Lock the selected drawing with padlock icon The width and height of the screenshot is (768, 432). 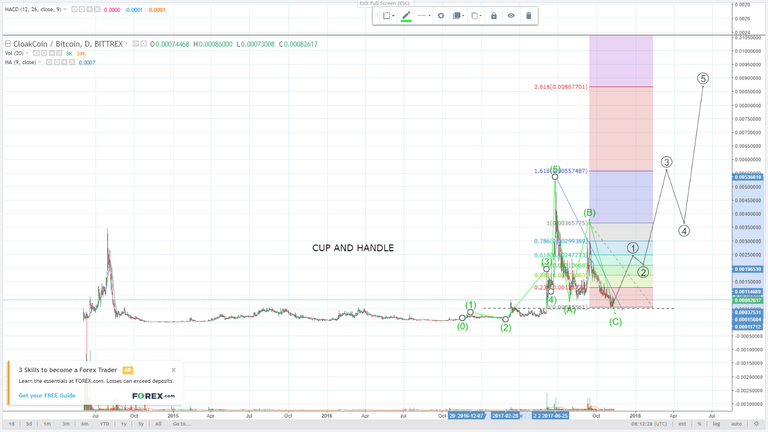coord(494,16)
